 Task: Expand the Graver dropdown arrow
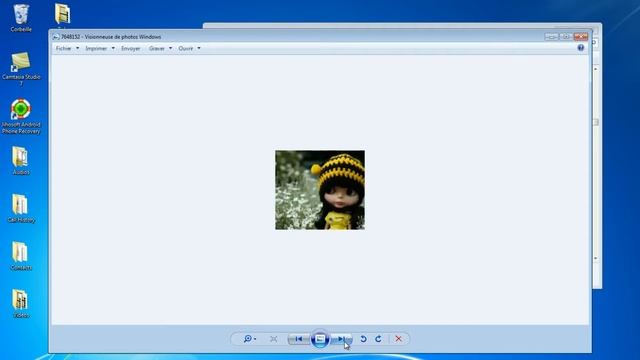point(170,48)
